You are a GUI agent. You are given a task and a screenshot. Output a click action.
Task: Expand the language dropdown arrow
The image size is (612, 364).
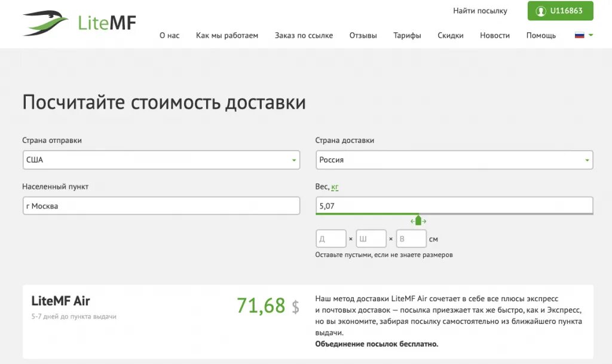[x=591, y=35]
